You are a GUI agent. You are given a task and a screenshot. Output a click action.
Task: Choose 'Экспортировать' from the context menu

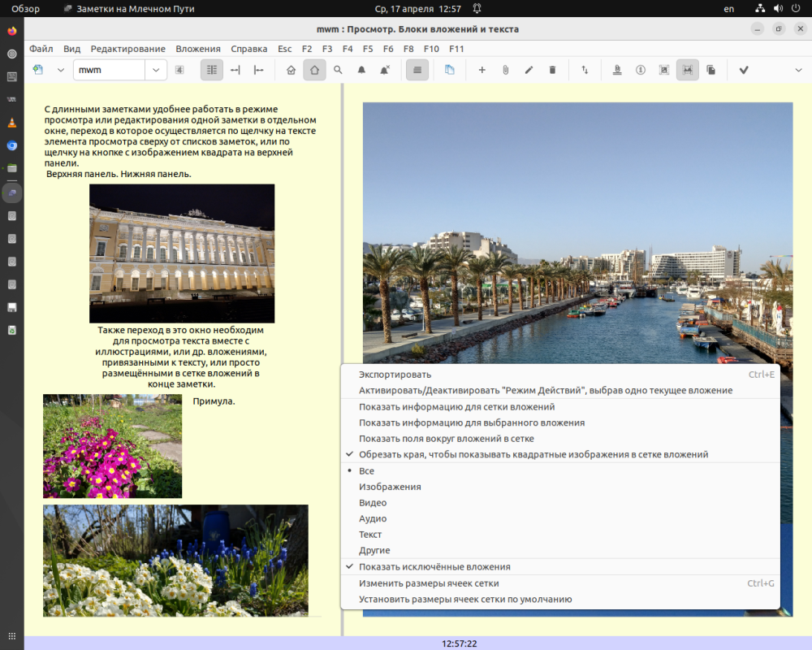pyautogui.click(x=395, y=375)
